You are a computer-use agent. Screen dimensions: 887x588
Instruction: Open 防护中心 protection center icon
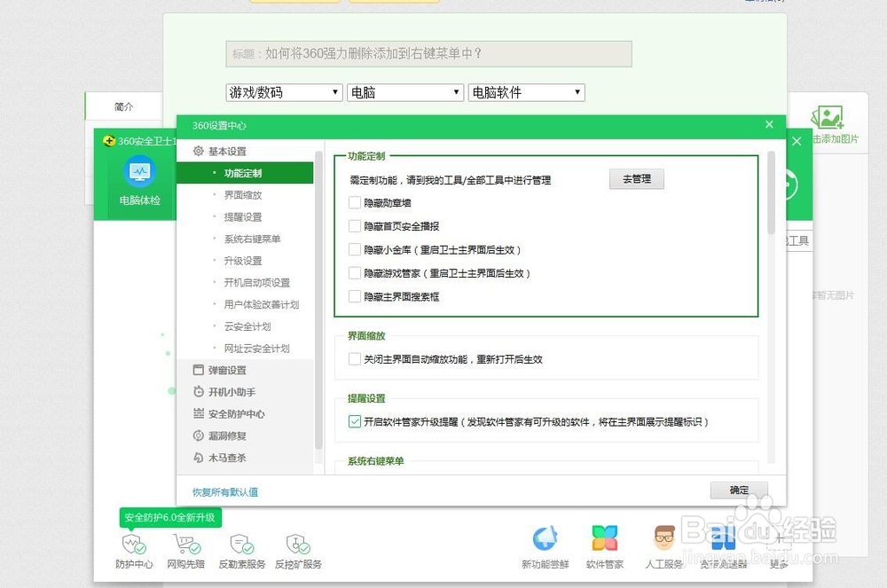[134, 544]
